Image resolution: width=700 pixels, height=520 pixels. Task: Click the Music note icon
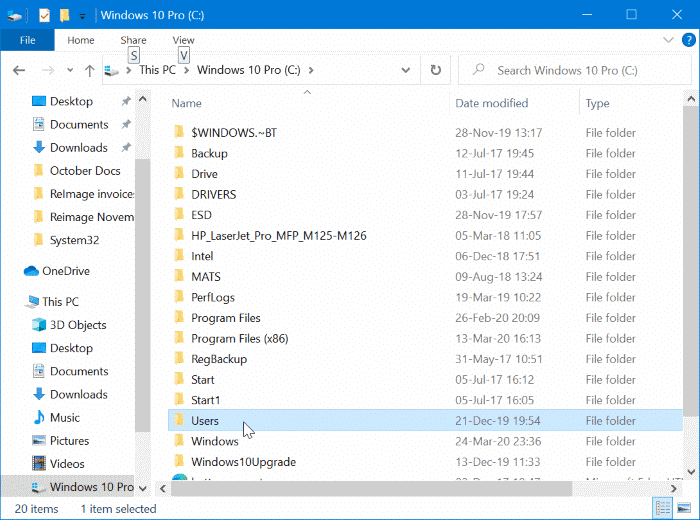(39, 417)
